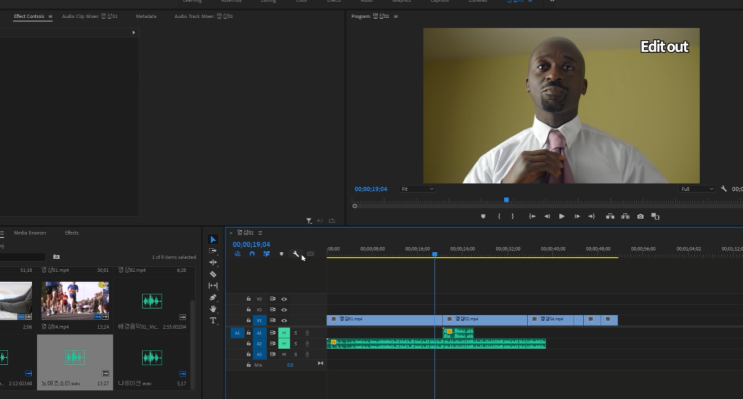Switch to the Audio Track Mixer tab
The height and width of the screenshot is (399, 743).
tap(204, 16)
